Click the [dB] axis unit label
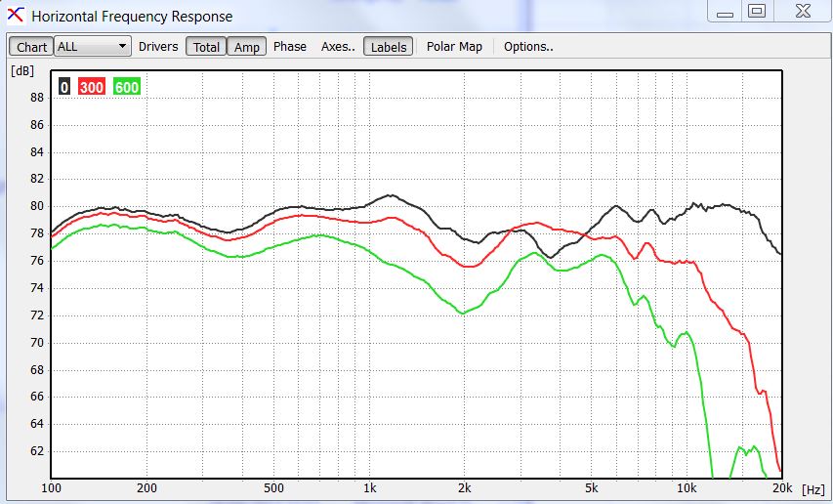833x504 pixels. 22,71
